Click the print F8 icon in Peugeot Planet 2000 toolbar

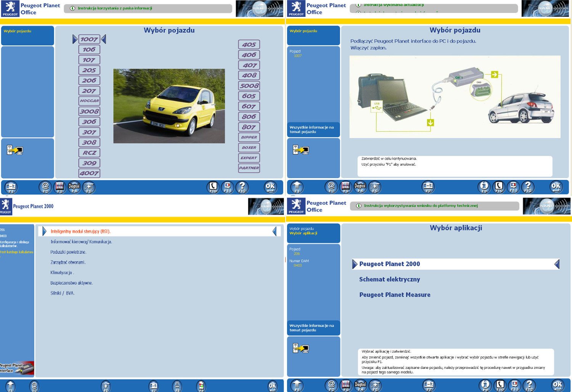coord(177,386)
